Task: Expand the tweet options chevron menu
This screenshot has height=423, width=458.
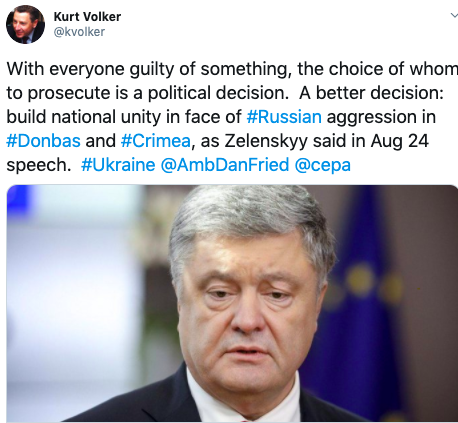Action: point(454,15)
